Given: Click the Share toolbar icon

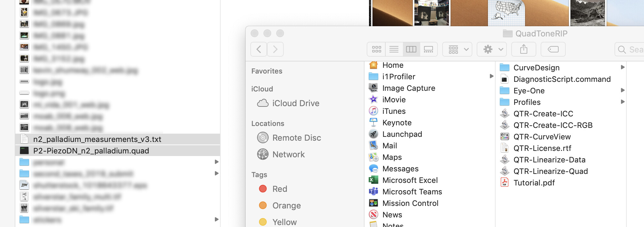Looking at the screenshot, I should point(523,49).
